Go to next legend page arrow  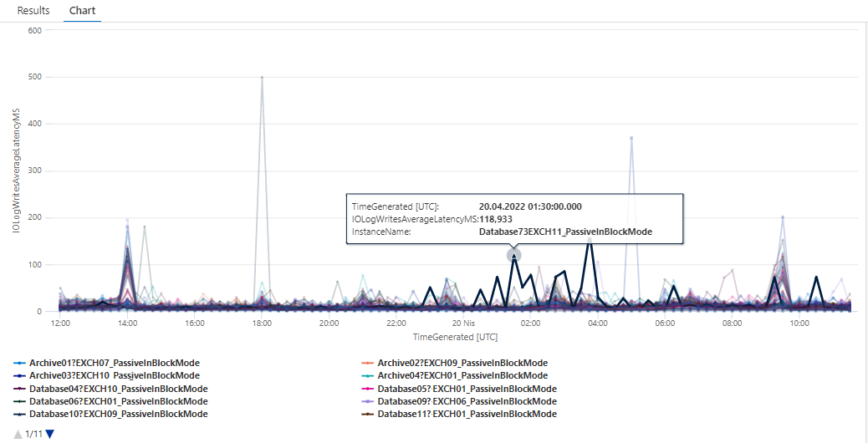50,434
